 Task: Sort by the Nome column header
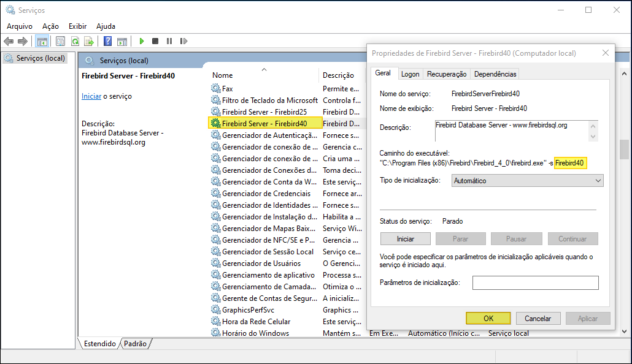264,75
